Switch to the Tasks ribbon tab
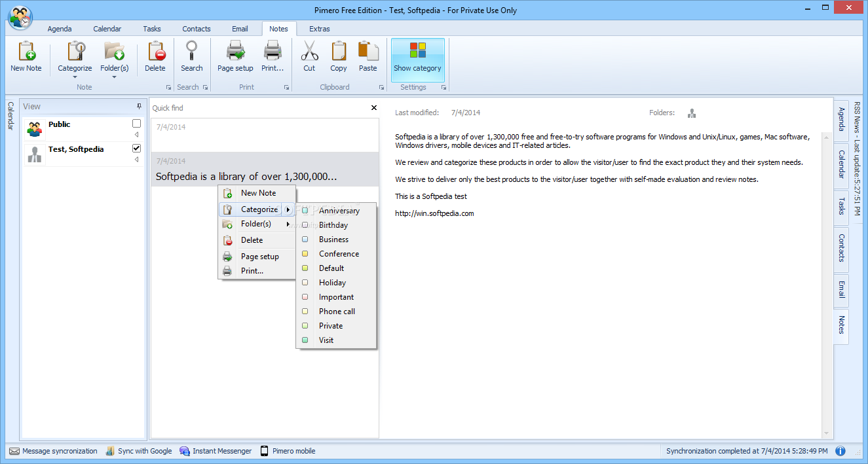This screenshot has width=868, height=464. click(x=152, y=29)
